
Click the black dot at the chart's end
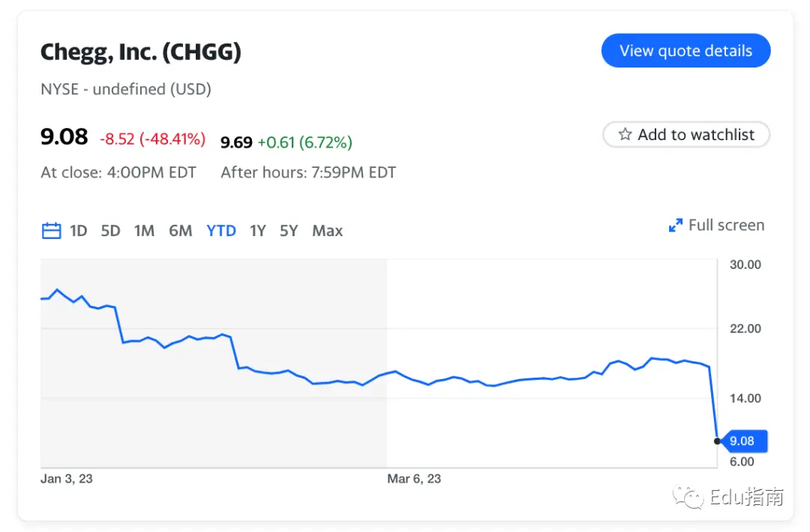[717, 441]
